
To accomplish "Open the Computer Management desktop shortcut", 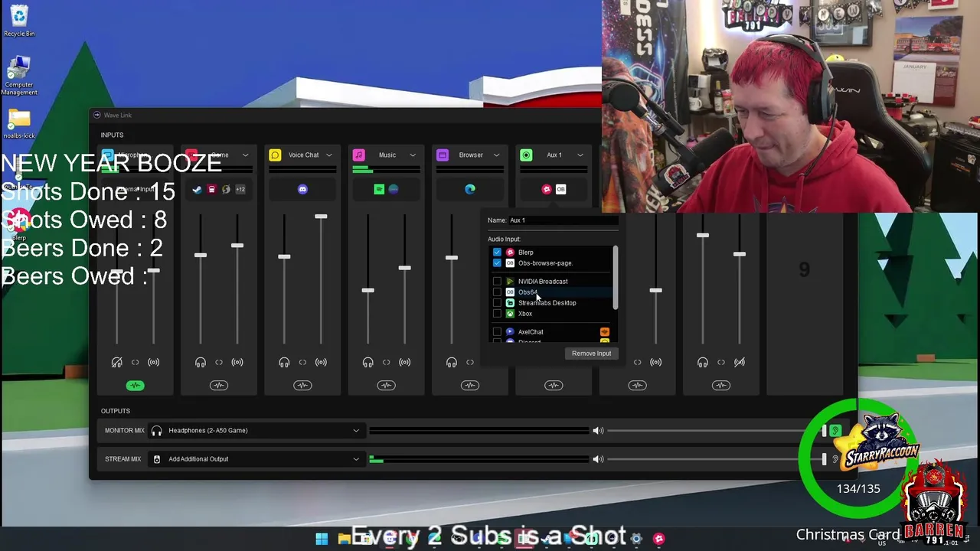I will [19, 76].
